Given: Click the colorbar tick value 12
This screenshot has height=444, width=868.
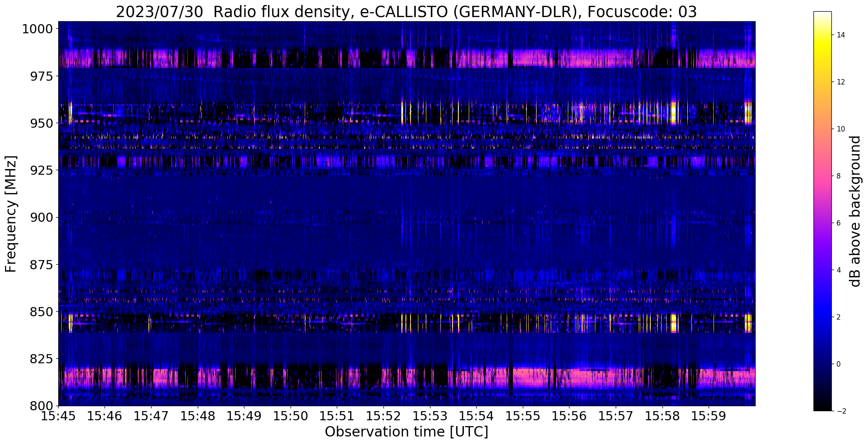Looking at the screenshot, I should [x=841, y=82].
